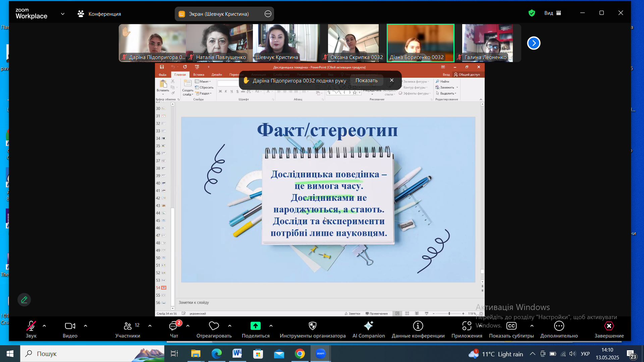Switch to the Конференция tab
This screenshot has height=362, width=644.
pyautogui.click(x=99, y=14)
